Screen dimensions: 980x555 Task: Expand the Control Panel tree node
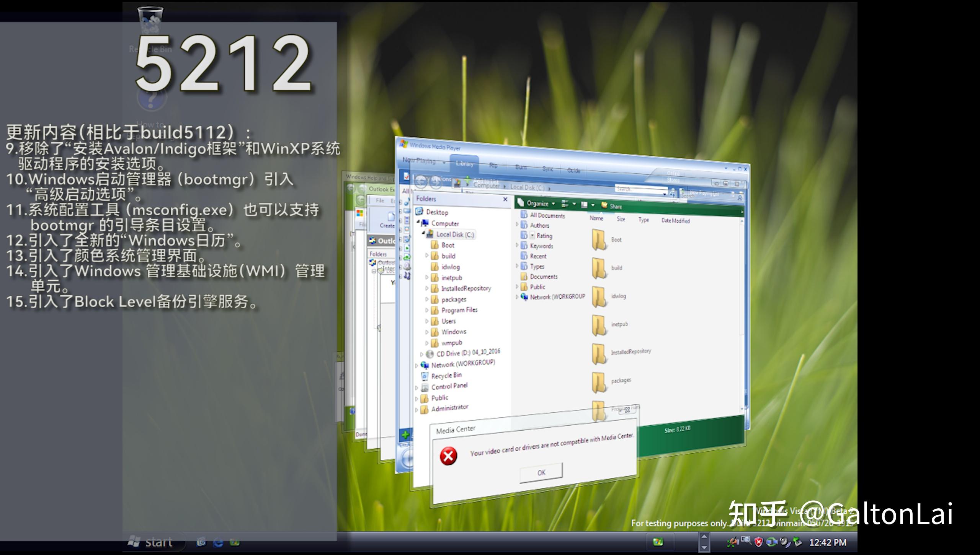[417, 388]
